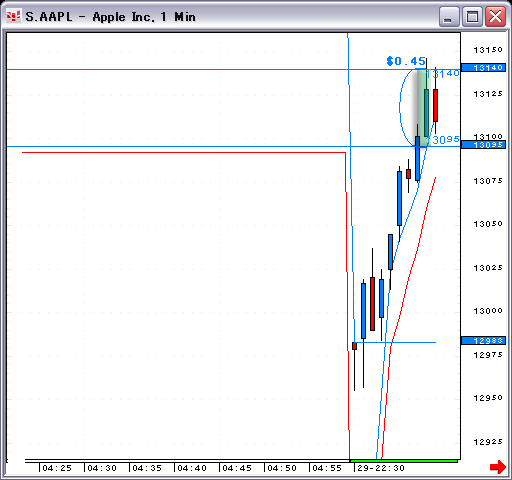Viewport: 512px width, 480px height.
Task: Minimize the S.AAPL chart window
Action: coord(449,16)
